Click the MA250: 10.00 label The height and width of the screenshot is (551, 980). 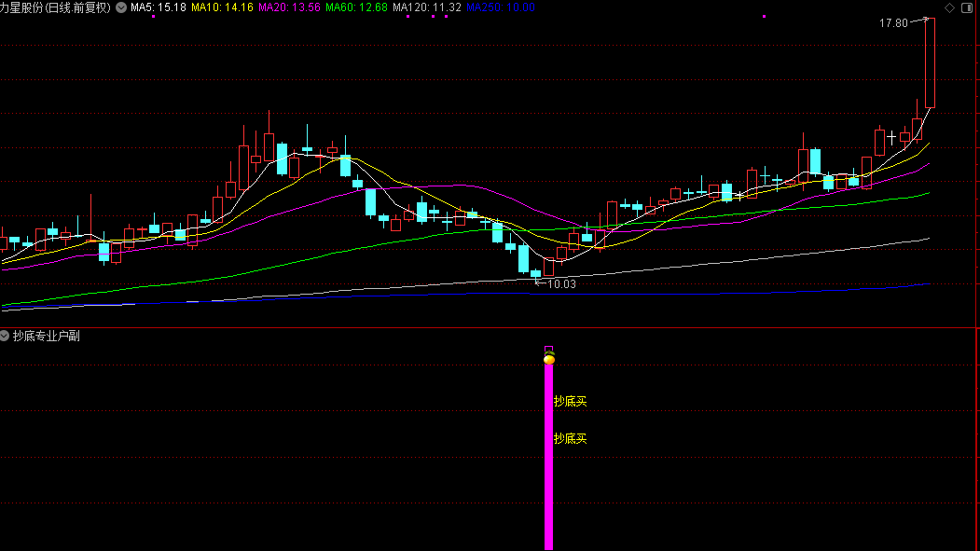[x=501, y=7]
